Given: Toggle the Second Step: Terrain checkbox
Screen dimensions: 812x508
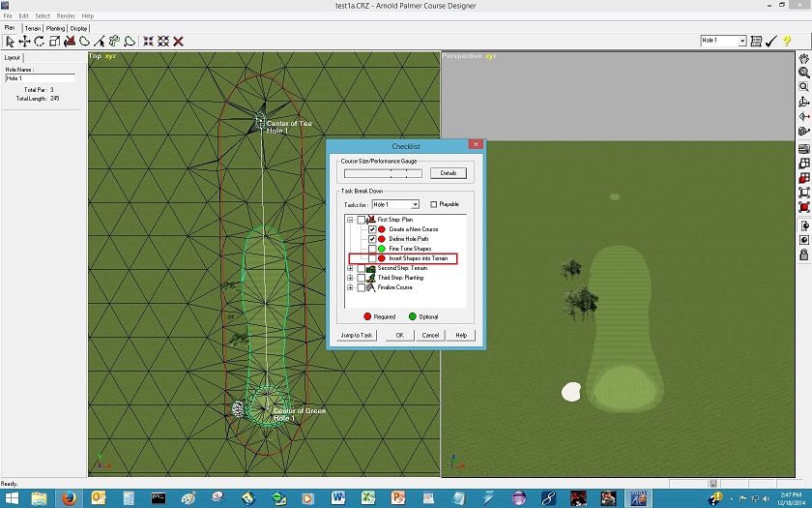Looking at the screenshot, I should 361,268.
